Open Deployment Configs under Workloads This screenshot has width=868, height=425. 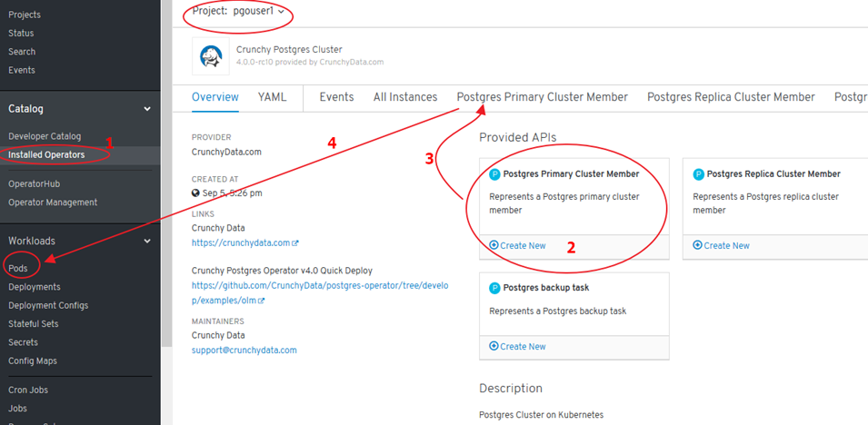click(x=48, y=305)
